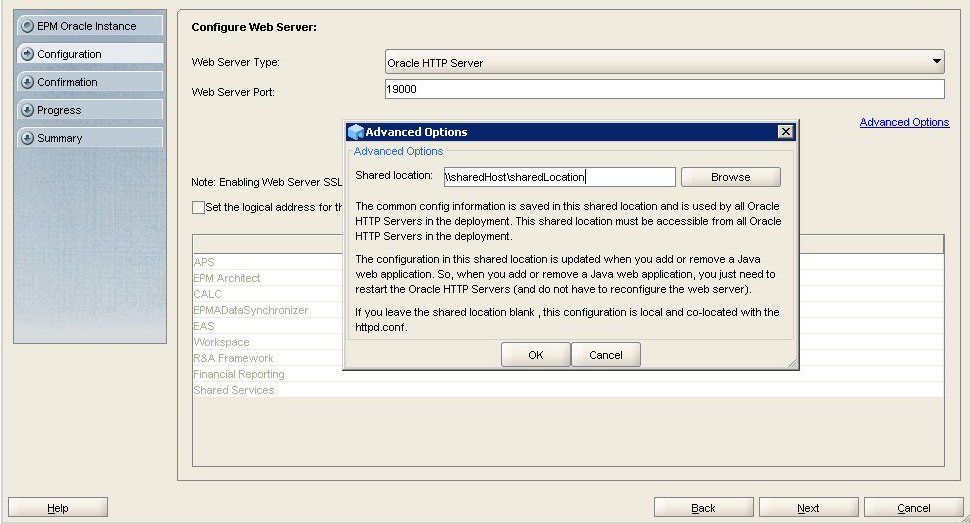
Task: Enable Set the logical address checkbox
Action: click(x=198, y=207)
